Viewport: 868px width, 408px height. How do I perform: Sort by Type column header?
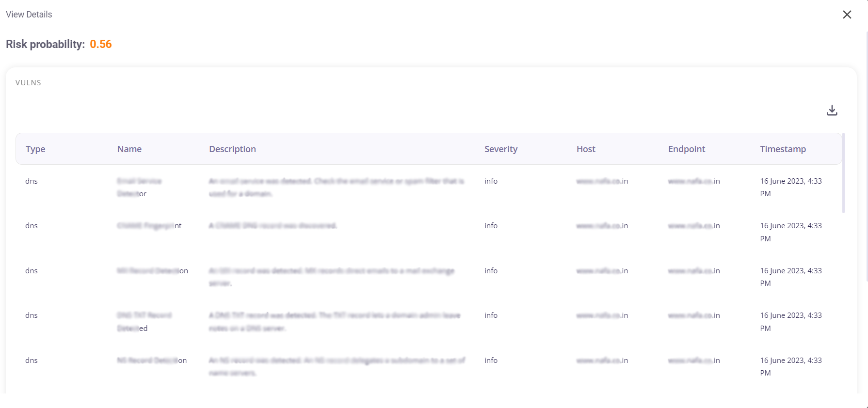[35, 149]
